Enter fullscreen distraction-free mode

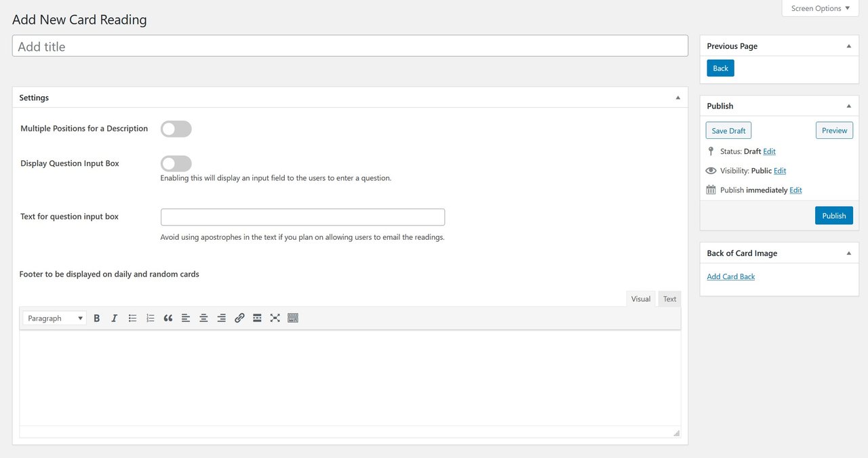275,318
